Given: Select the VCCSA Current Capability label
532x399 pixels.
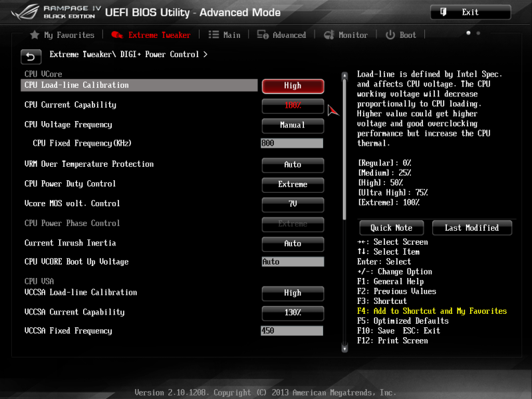Looking at the screenshot, I should [74, 312].
